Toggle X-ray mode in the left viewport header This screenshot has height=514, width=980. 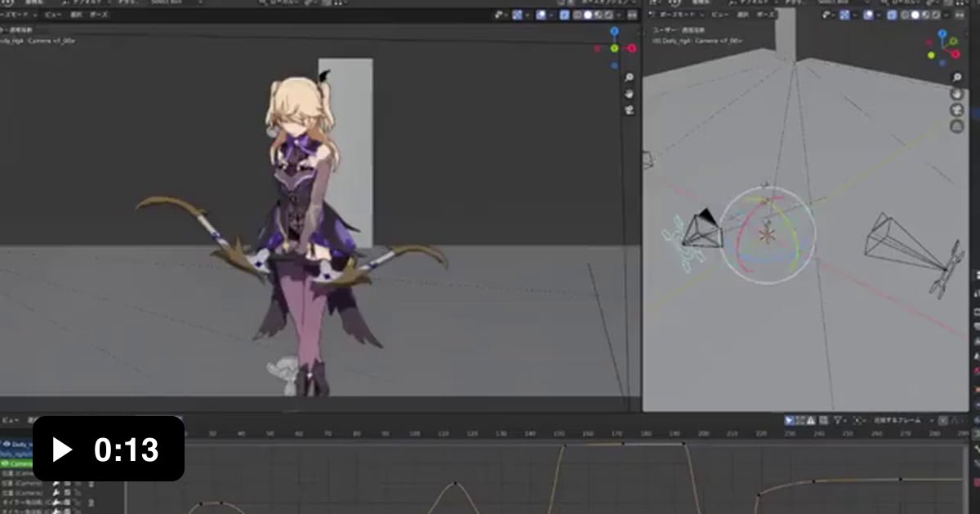click(x=563, y=18)
